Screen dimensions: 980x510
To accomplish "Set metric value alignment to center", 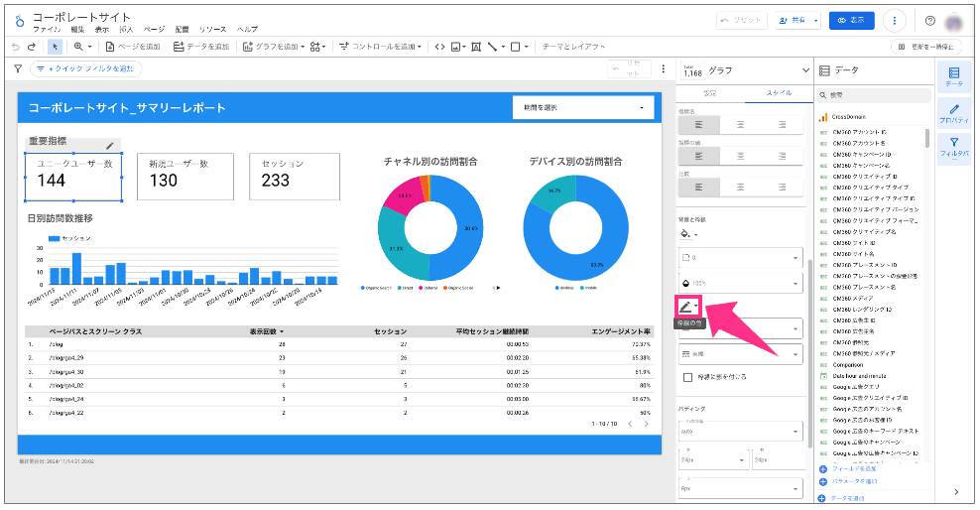I will click(741, 156).
